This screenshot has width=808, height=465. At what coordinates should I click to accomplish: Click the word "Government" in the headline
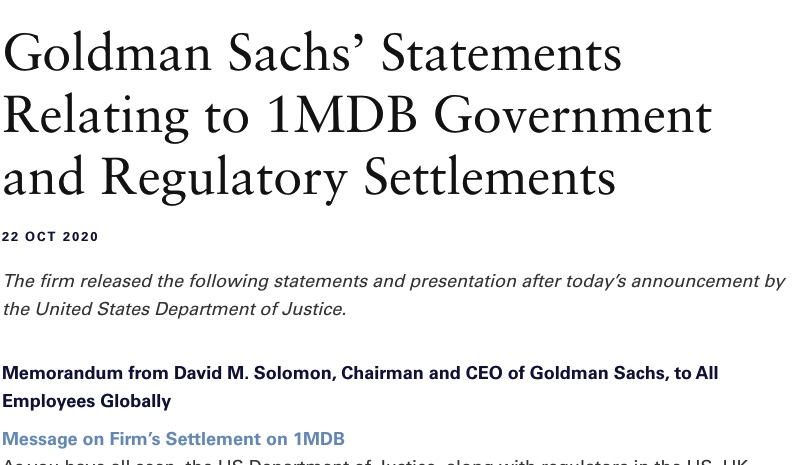click(573, 117)
